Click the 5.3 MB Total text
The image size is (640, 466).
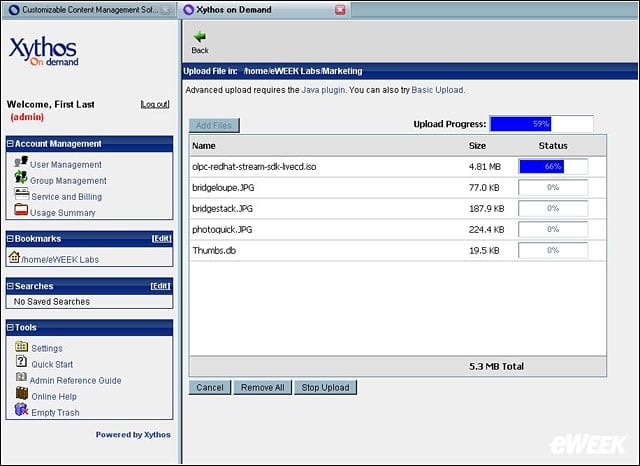[496, 366]
